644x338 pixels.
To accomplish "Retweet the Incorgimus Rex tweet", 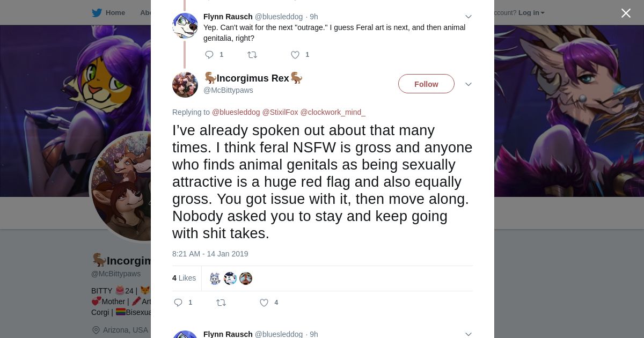I will click(x=221, y=303).
